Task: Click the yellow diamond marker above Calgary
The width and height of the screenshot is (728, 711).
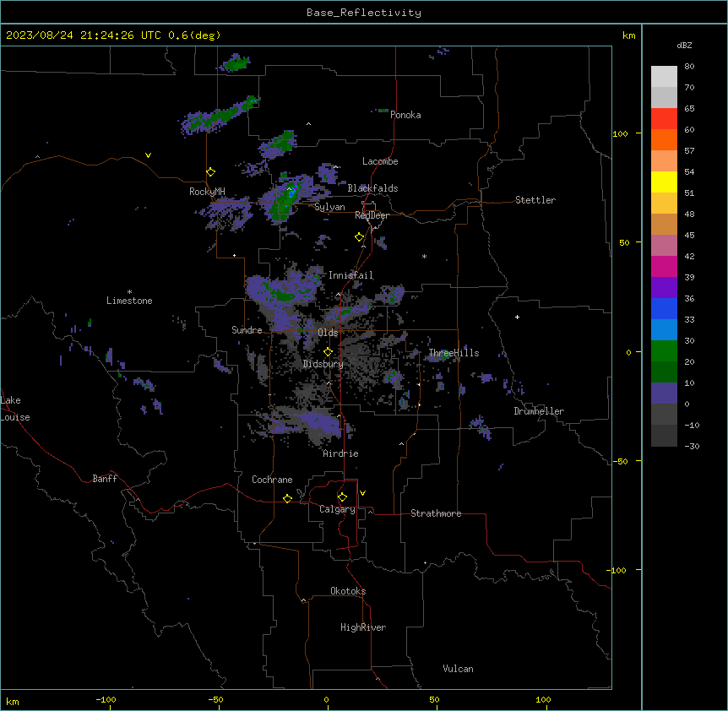Action: tap(342, 497)
